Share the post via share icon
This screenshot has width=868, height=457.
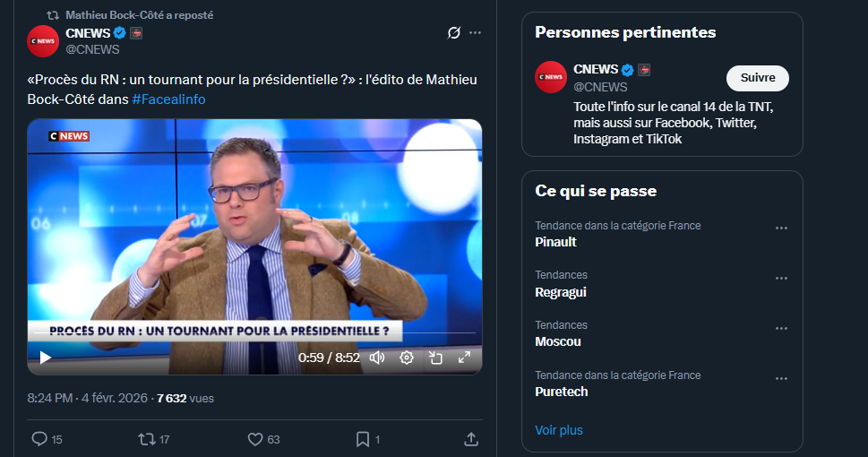pyautogui.click(x=471, y=439)
